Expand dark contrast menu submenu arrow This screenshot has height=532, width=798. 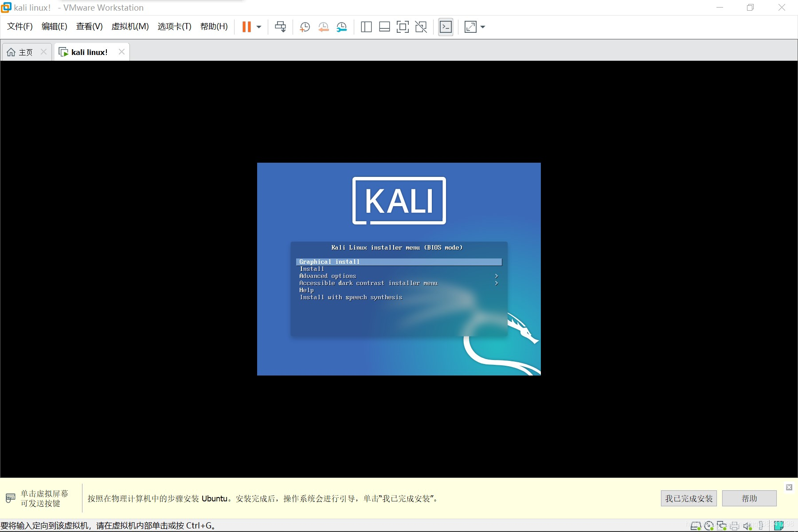[497, 283]
